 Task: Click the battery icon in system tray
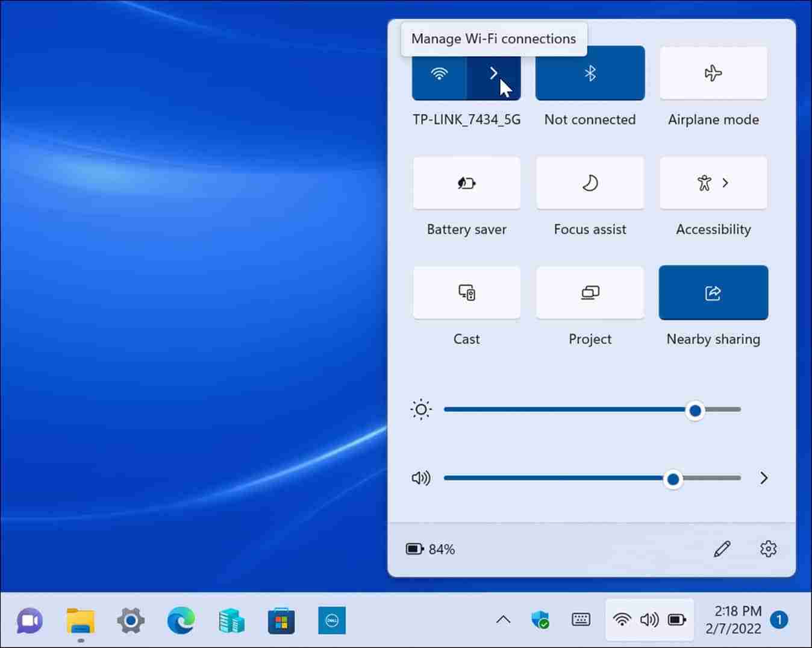click(x=677, y=620)
